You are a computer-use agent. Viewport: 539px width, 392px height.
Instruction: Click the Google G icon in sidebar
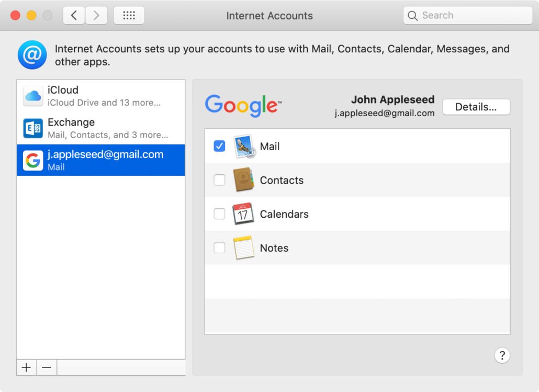(33, 161)
